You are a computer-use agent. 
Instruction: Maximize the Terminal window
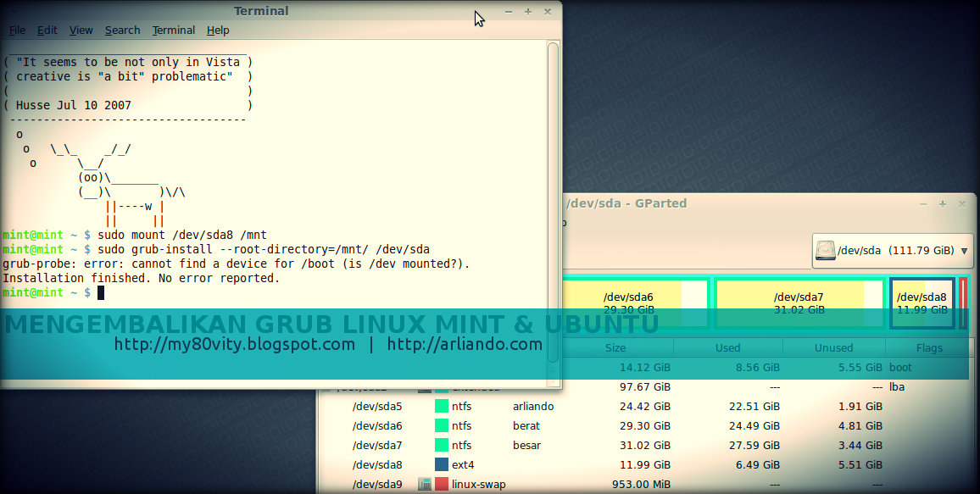[x=528, y=11]
